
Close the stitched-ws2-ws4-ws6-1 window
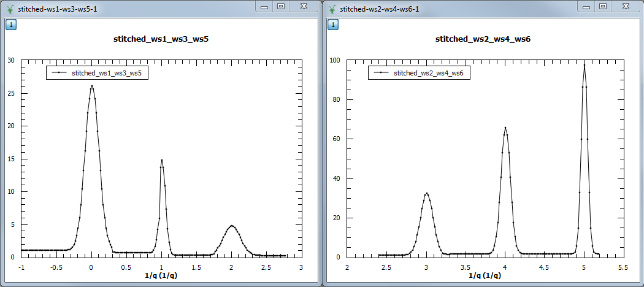pyautogui.click(x=625, y=6)
